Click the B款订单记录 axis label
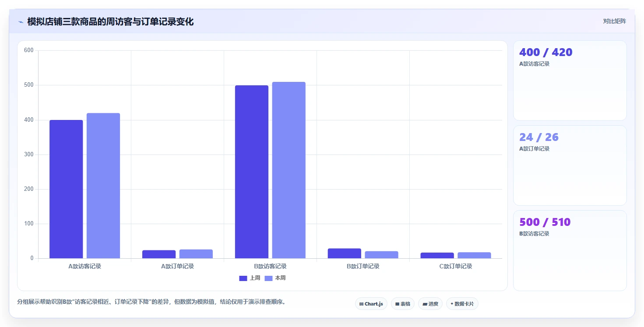 363,266
